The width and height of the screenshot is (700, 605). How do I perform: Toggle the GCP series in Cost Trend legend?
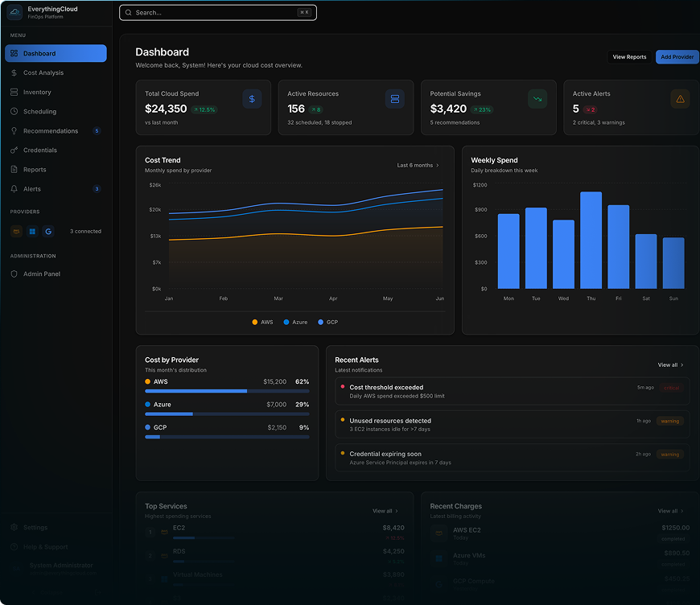point(327,322)
